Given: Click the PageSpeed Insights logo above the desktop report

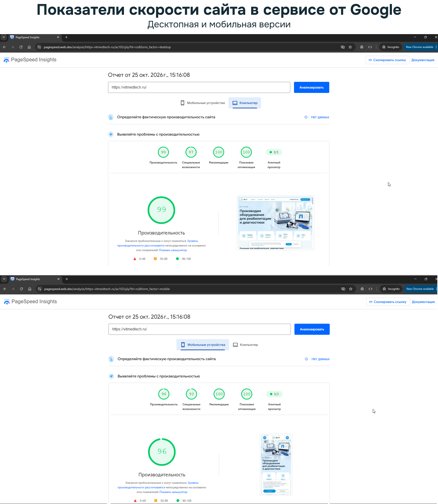Looking at the screenshot, I should [x=30, y=60].
